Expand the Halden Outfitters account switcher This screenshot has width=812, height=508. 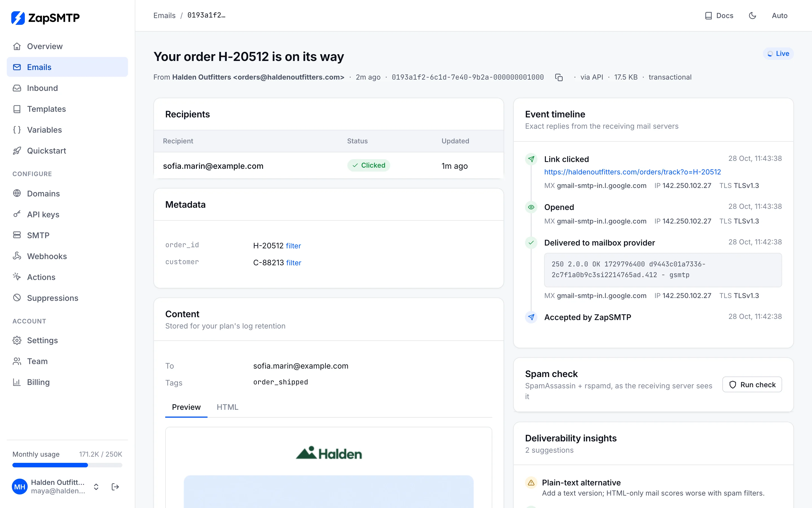point(96,487)
